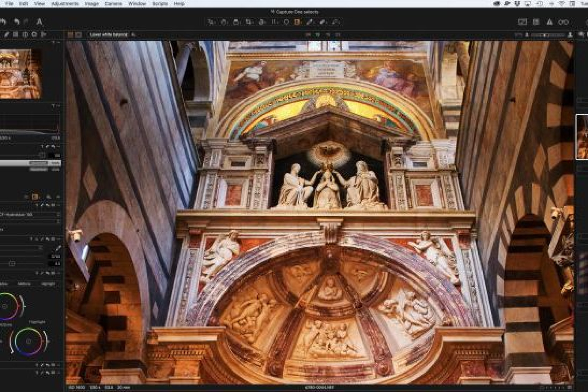Viewport: 588px width, 392px height.
Task: Select the eyedropper picker cursor tool
Action: coord(310,22)
